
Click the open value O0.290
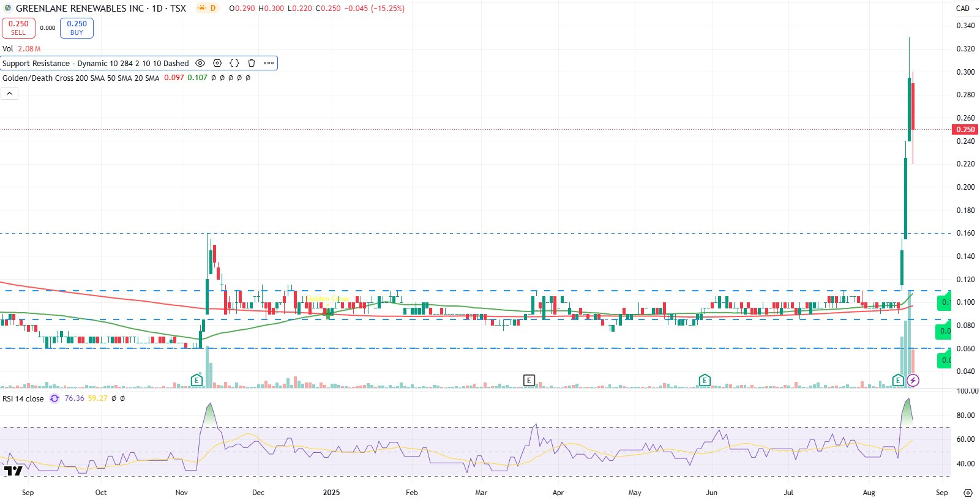[242, 9]
